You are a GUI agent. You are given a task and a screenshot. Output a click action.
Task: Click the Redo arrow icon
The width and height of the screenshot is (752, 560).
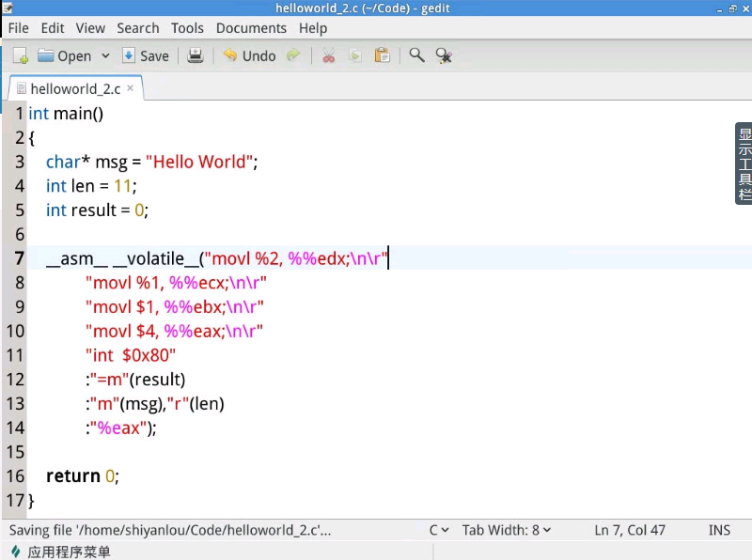point(293,56)
